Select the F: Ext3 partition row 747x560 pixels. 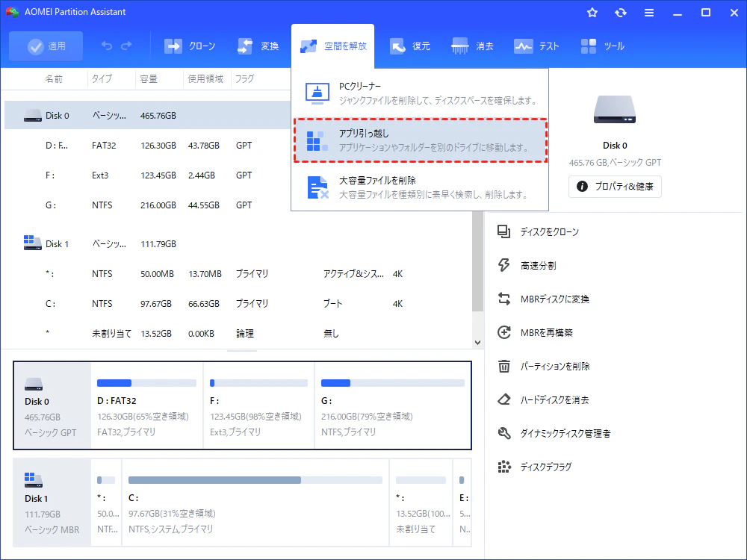147,175
